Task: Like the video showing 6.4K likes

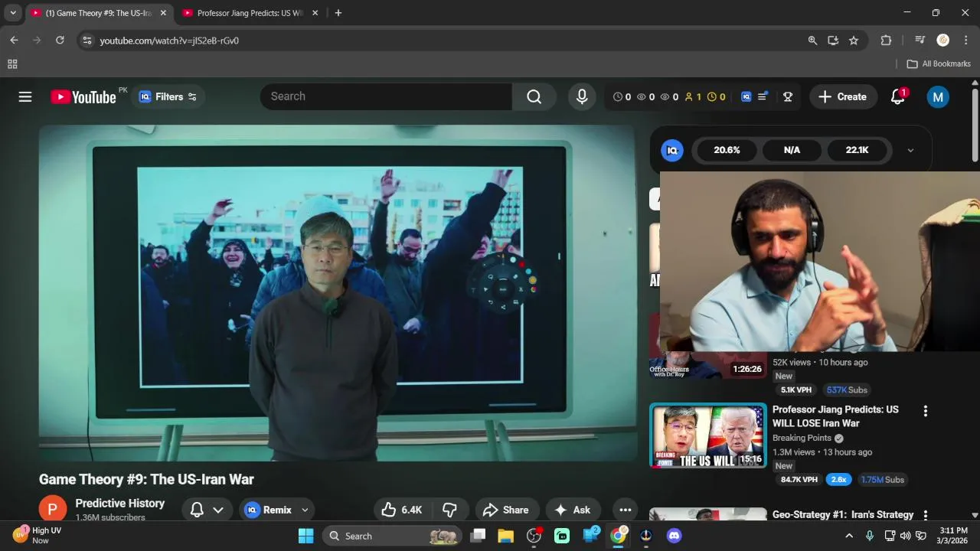Action: (403, 510)
